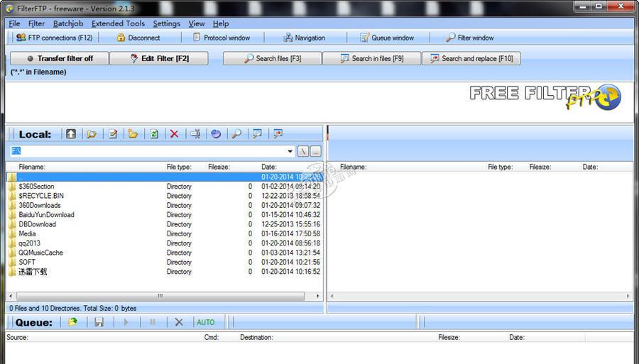Click the go up directory arrow icon

pyautogui.click(x=71, y=133)
